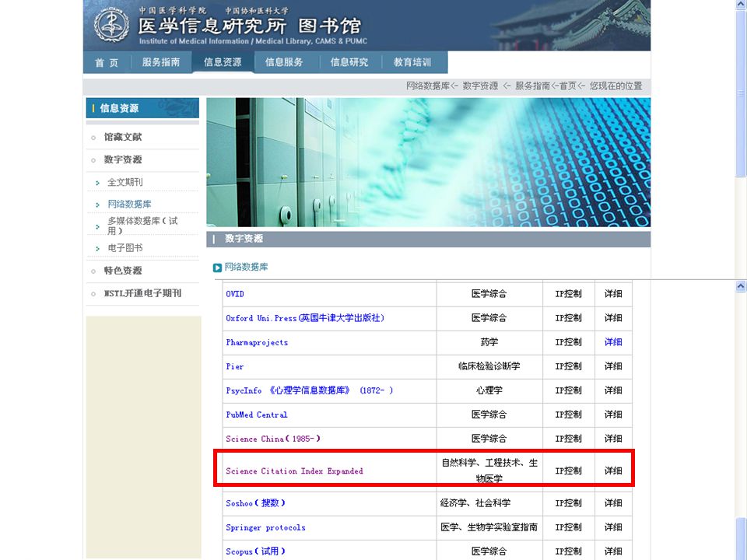Open Oxford Uni.Press database link
747x560 pixels.
click(x=305, y=318)
